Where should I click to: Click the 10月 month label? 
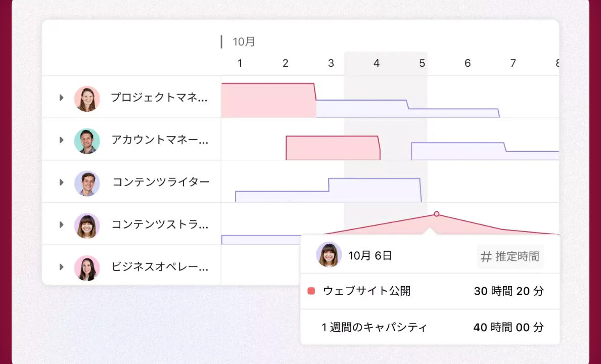(x=244, y=42)
